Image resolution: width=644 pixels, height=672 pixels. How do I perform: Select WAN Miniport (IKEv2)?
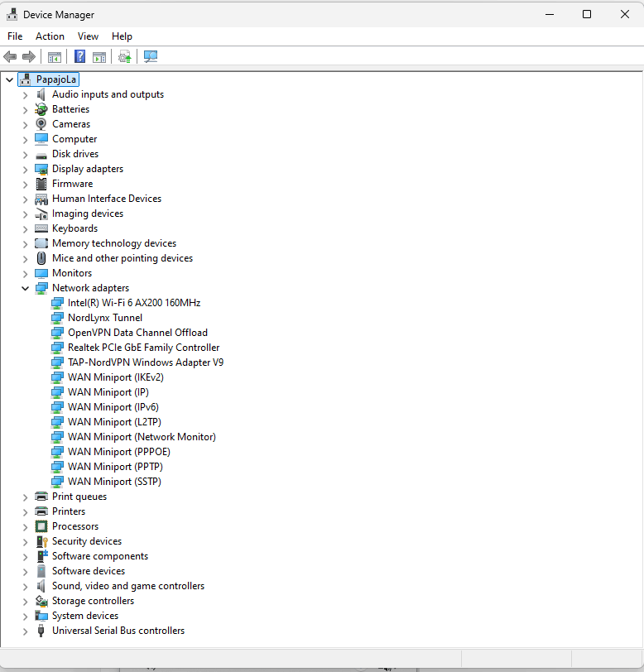[x=116, y=377]
